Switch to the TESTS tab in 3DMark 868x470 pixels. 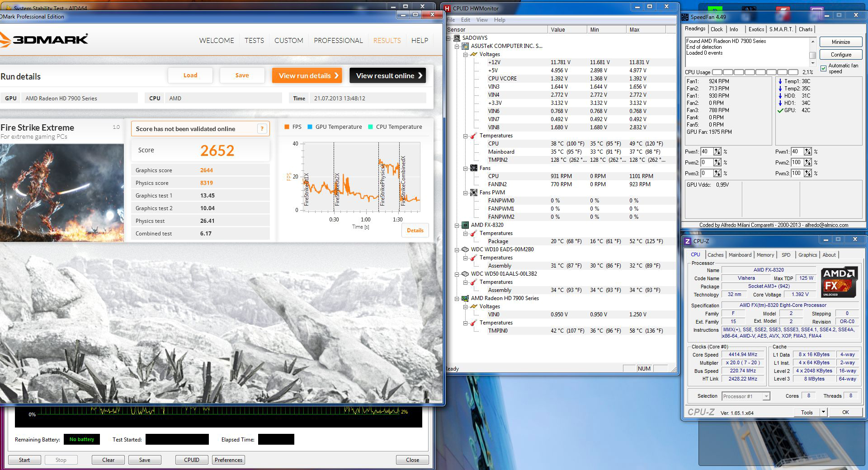pos(254,41)
